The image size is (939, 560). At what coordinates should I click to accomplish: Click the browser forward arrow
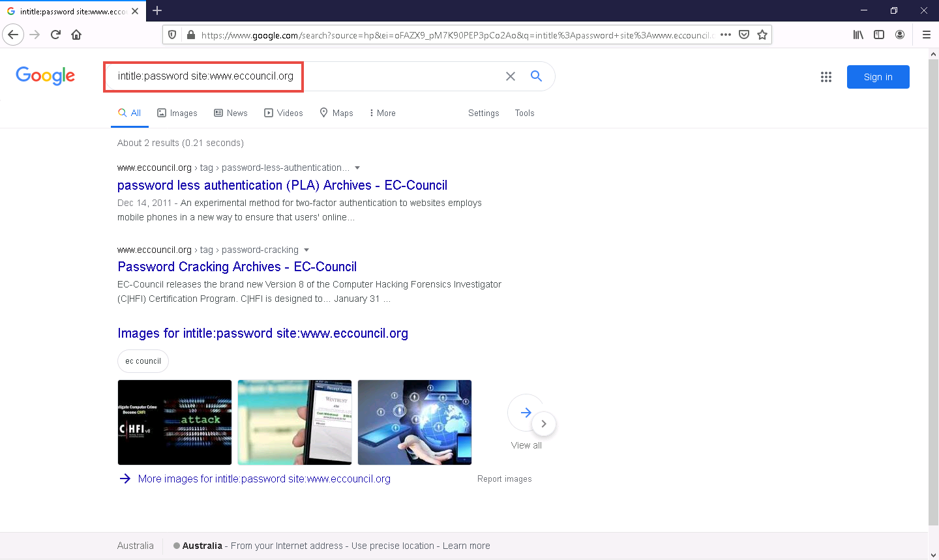pos(35,35)
